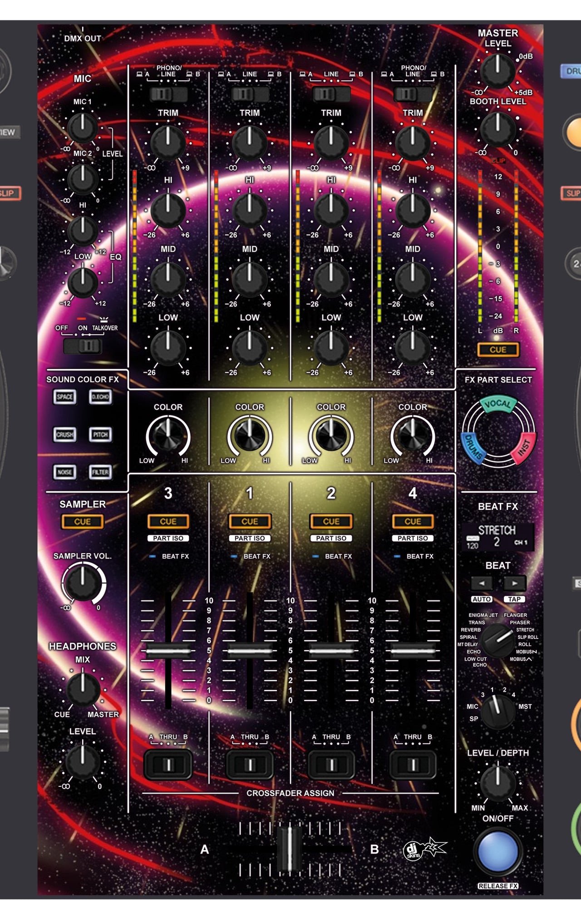Flip channel 1 crossfader assign switch
The width and height of the screenshot is (581, 924).
click(x=250, y=765)
